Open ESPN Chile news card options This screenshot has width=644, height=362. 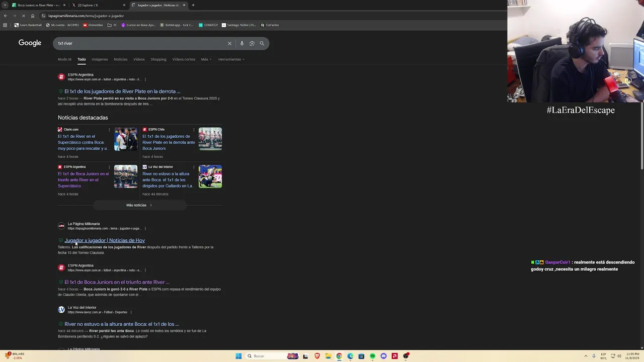(x=194, y=130)
